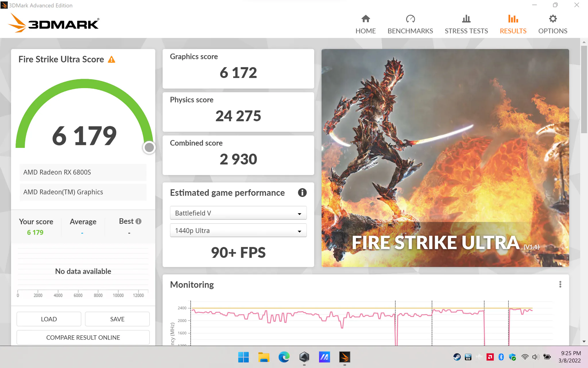Open the Wi-Fi network tray icon

(525, 357)
